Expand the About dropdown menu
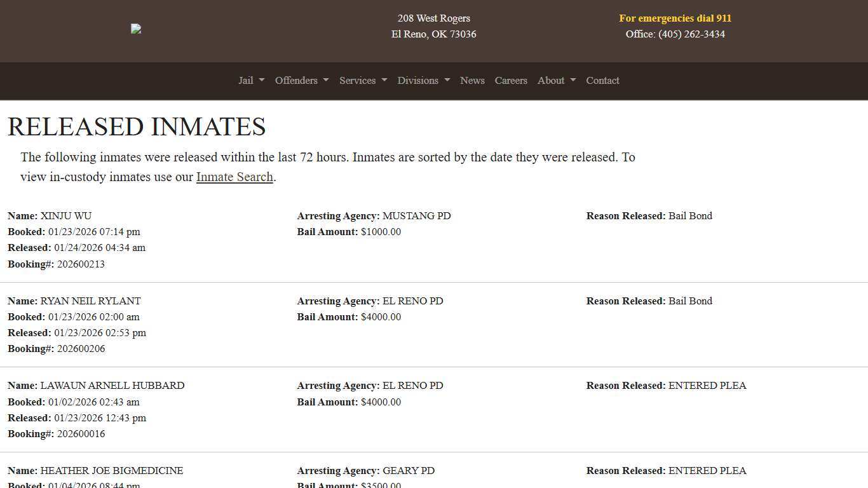Screen dimensions: 868x488 point(556,81)
